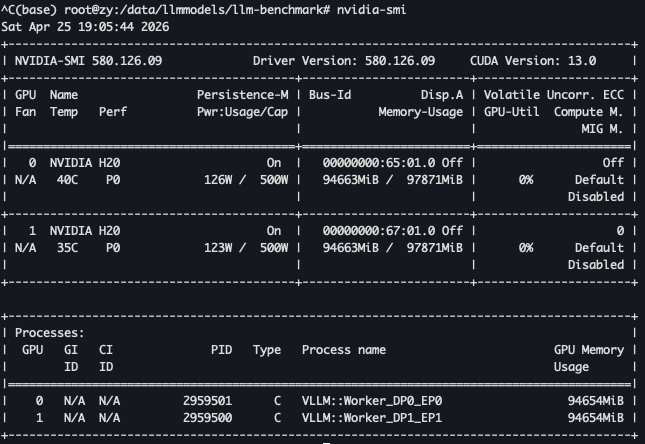Image resolution: width=645 pixels, height=444 pixels.
Task: Click the 'Bus-Id' column header
Action: [x=330, y=95]
